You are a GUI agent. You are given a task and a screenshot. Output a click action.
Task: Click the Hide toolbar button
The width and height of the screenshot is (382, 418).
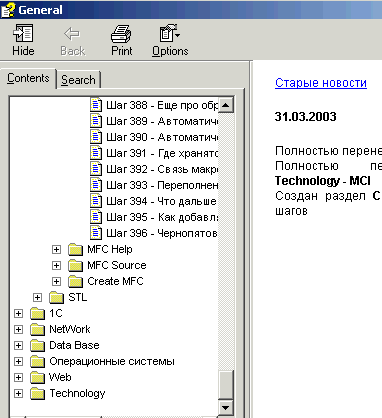click(x=23, y=40)
